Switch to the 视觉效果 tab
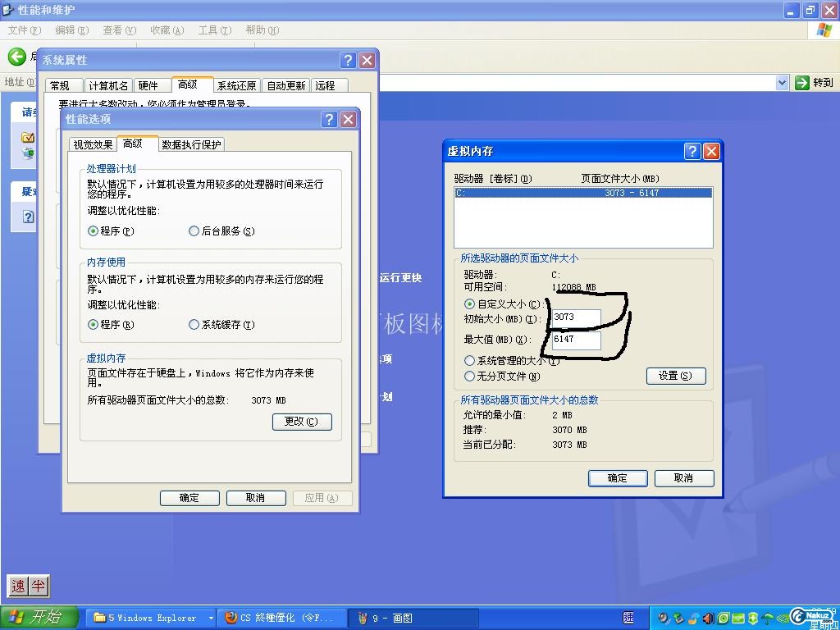The image size is (840, 630). 94,144
